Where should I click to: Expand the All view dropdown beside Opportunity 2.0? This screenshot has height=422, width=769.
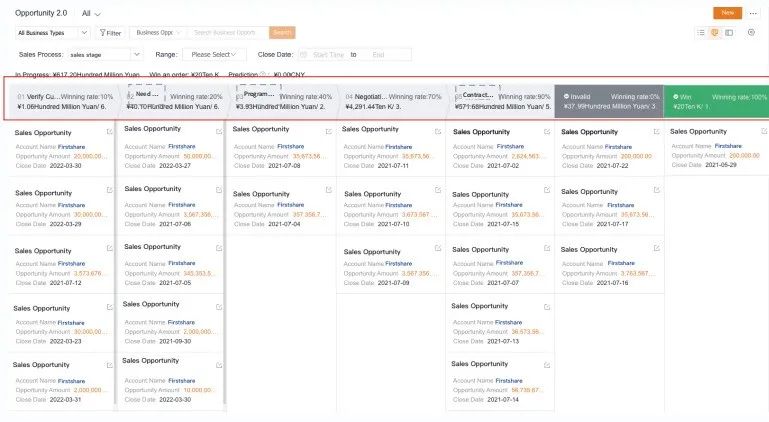(x=91, y=14)
